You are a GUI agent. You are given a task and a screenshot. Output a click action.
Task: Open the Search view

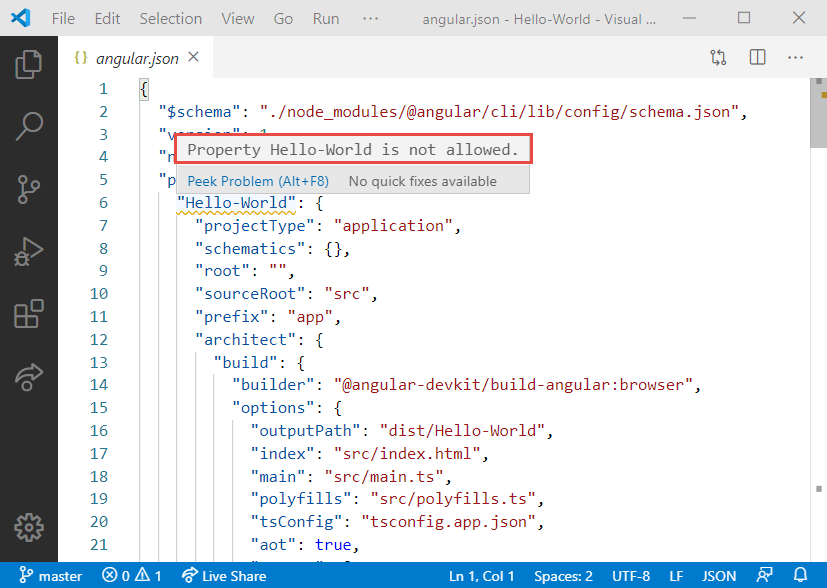tap(28, 126)
